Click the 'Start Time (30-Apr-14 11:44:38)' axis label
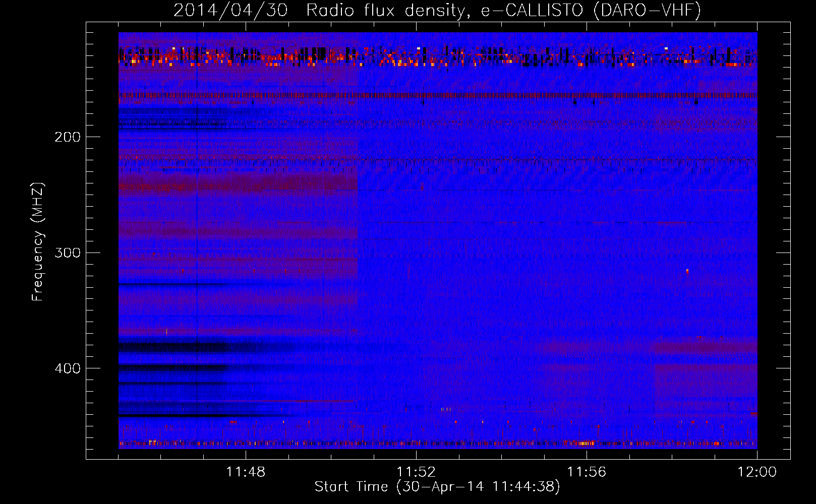Viewport: 816px width, 504px height. [x=437, y=487]
